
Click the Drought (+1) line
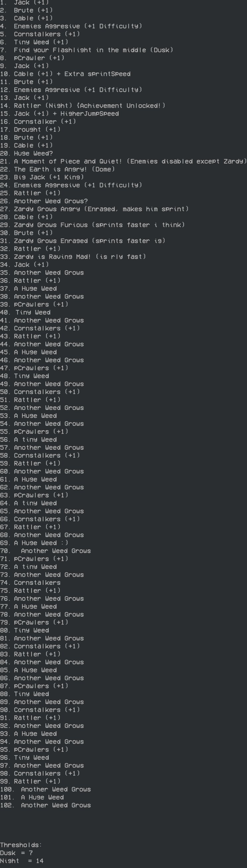point(30,130)
